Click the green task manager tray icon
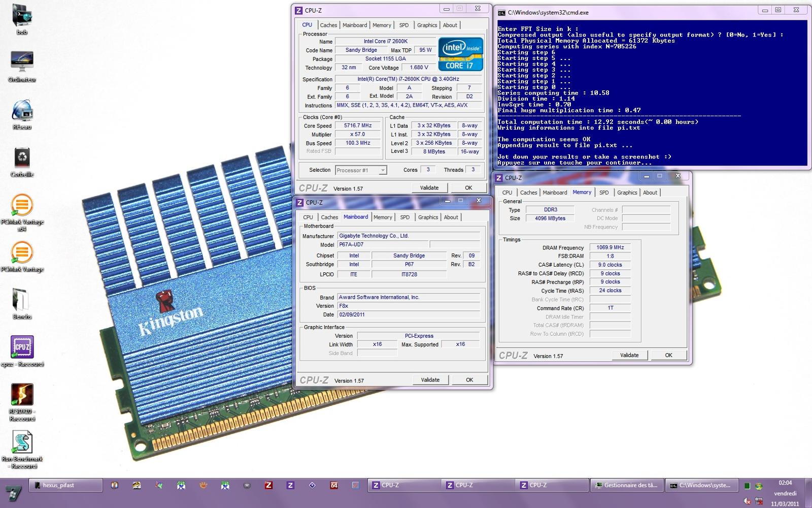The height and width of the screenshot is (508, 812). (x=748, y=486)
